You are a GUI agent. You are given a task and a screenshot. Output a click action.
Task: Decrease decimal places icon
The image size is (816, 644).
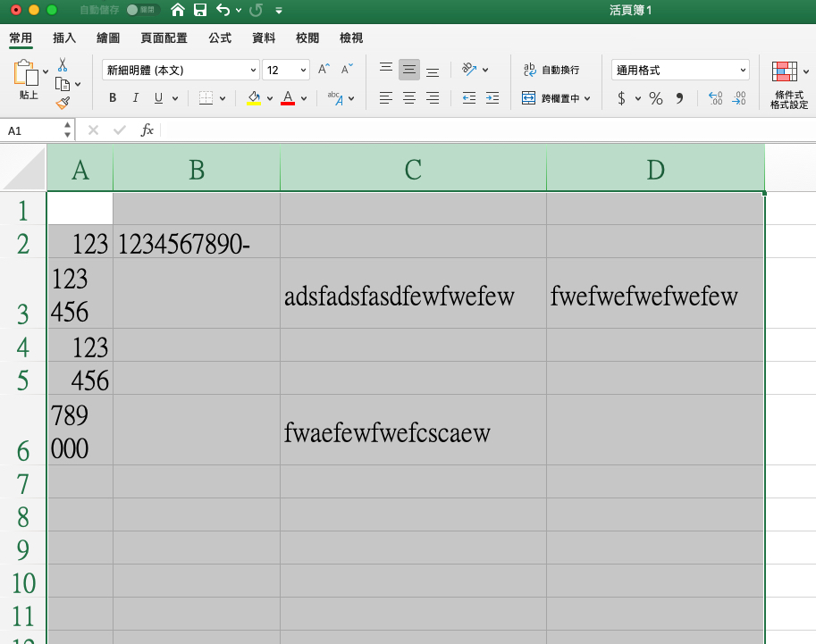739,97
